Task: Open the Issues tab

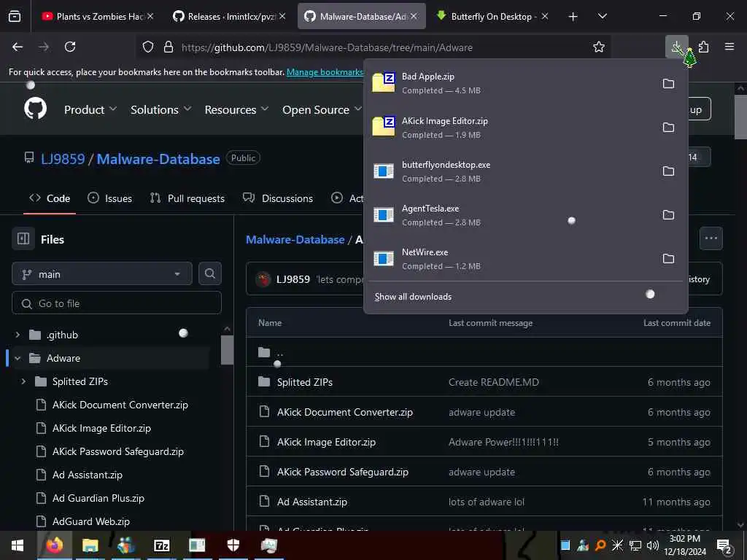Action: point(109,198)
